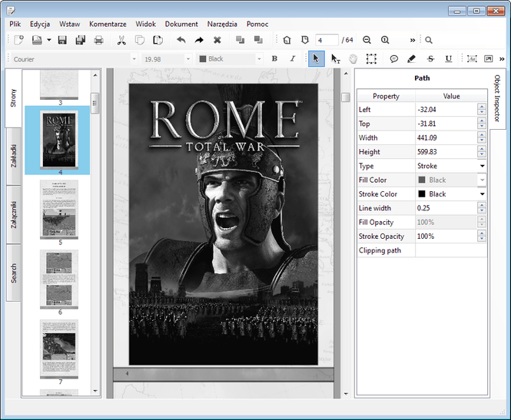511x420 pixels.
Task: Click the New document icon
Action: point(19,40)
